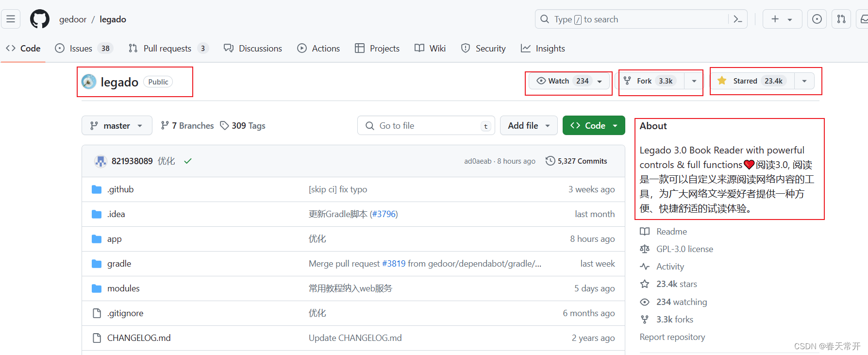Open the 5,327 Commits history
This screenshot has width=868, height=355.
pos(576,161)
